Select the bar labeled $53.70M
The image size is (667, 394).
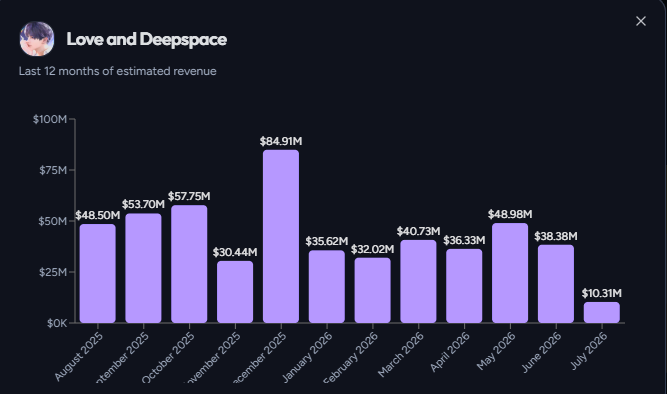[x=143, y=268]
